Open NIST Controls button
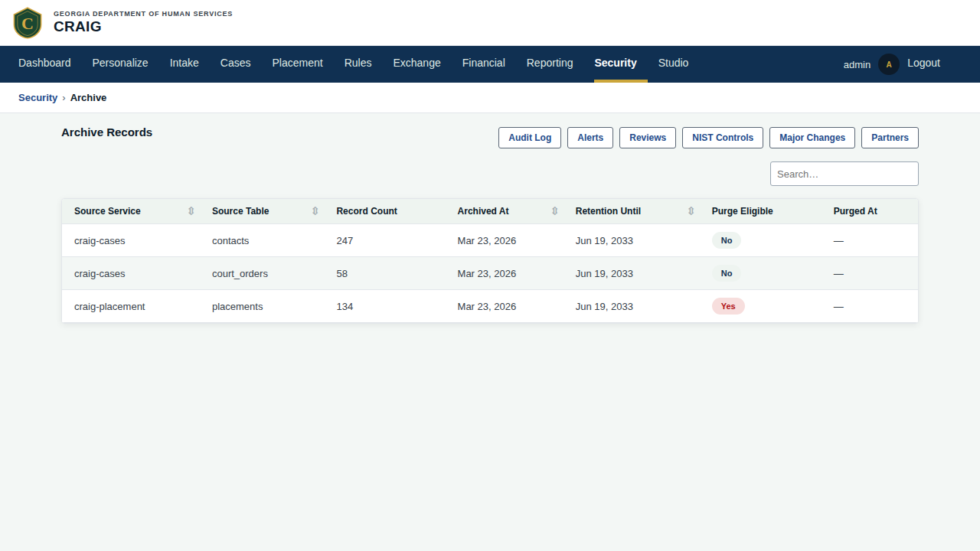 (x=723, y=138)
